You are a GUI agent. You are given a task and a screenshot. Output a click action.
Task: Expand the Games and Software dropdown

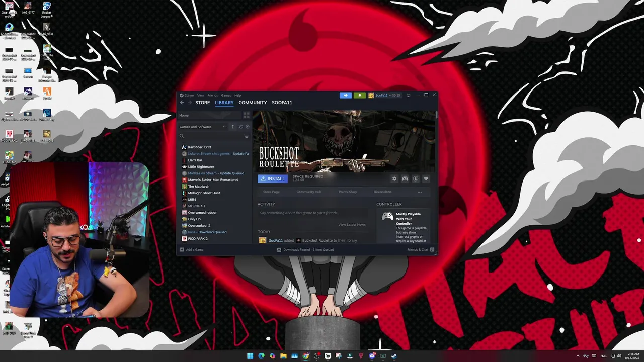[x=203, y=127]
